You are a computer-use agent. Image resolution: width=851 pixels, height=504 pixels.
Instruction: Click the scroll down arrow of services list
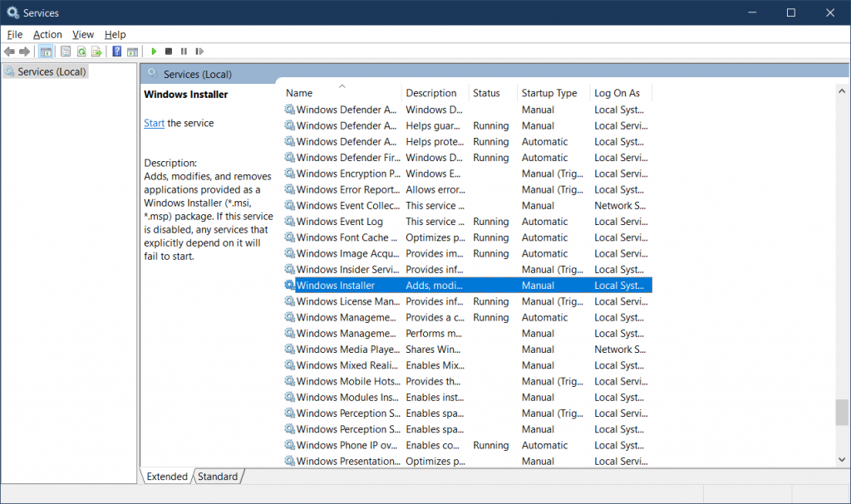pos(842,459)
